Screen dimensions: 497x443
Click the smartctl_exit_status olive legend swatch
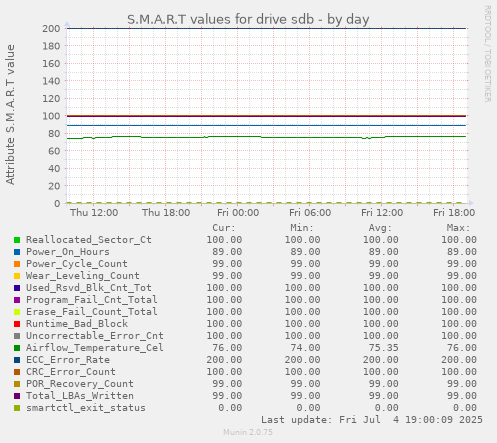[17, 408]
